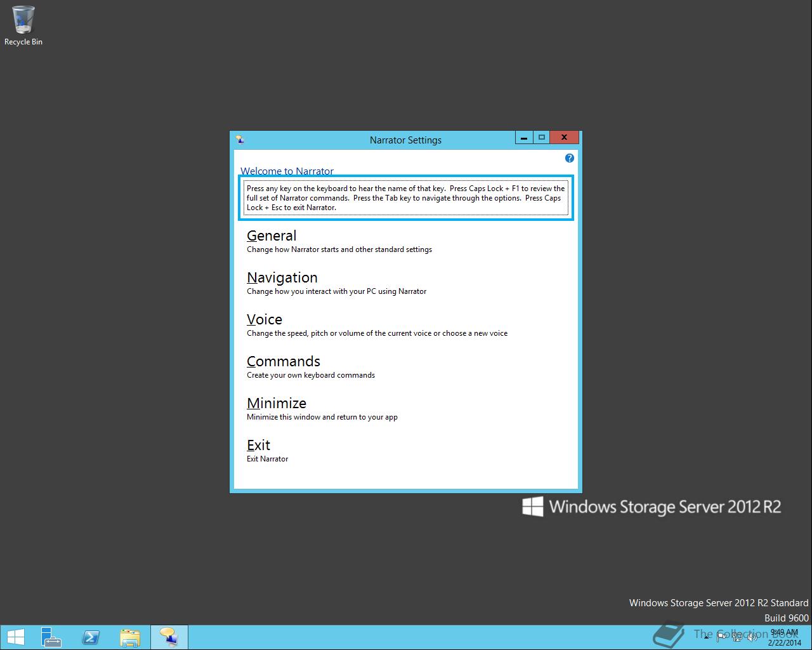812x650 pixels.
Task: Click 'Minimize this window and return' text
Action: tap(322, 417)
